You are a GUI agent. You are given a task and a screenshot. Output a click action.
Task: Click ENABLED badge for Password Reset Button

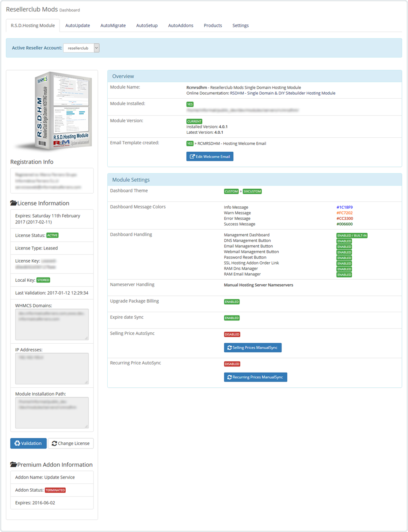click(x=344, y=258)
